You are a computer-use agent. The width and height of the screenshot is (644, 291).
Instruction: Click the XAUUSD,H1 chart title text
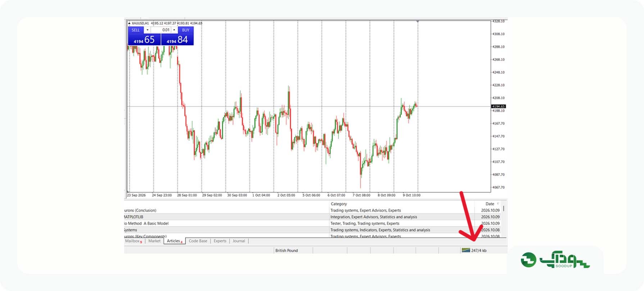coord(140,23)
